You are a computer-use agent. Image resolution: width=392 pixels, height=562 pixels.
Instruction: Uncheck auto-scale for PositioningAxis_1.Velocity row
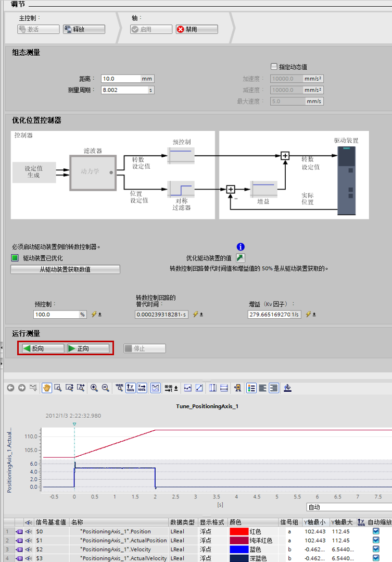pyautogui.click(x=376, y=549)
